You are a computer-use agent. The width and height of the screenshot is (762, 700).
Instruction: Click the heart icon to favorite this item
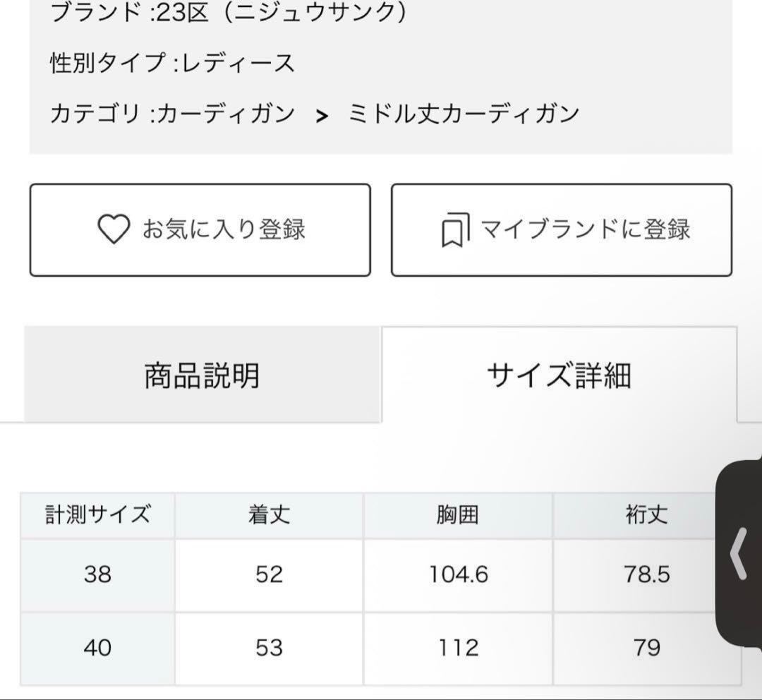tap(113, 228)
